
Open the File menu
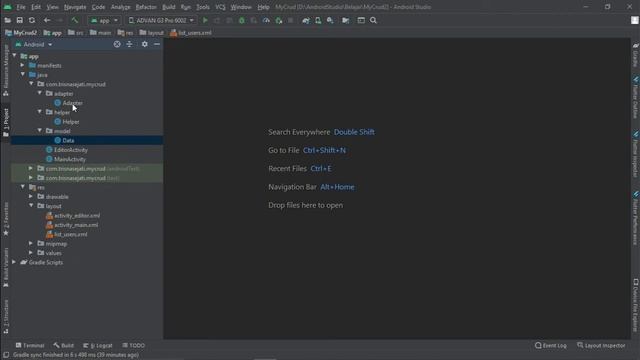(x=21, y=7)
